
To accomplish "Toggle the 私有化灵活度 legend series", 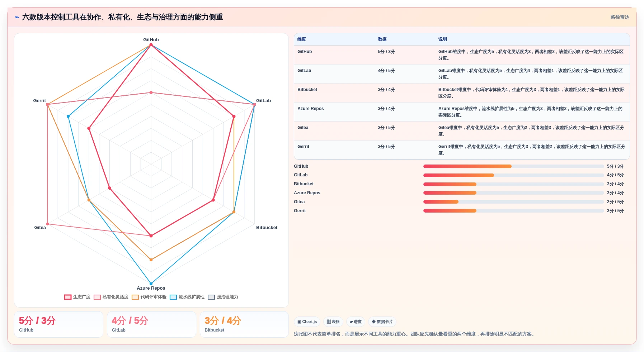I will (x=111, y=297).
